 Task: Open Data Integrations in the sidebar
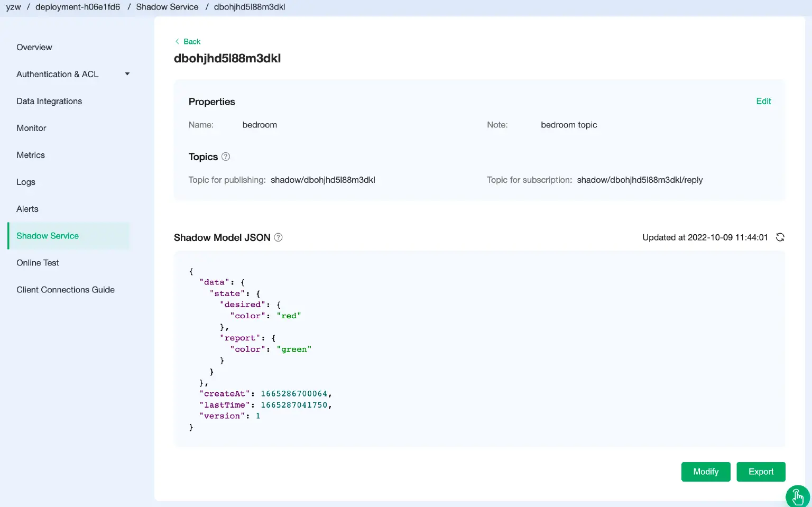(x=49, y=101)
